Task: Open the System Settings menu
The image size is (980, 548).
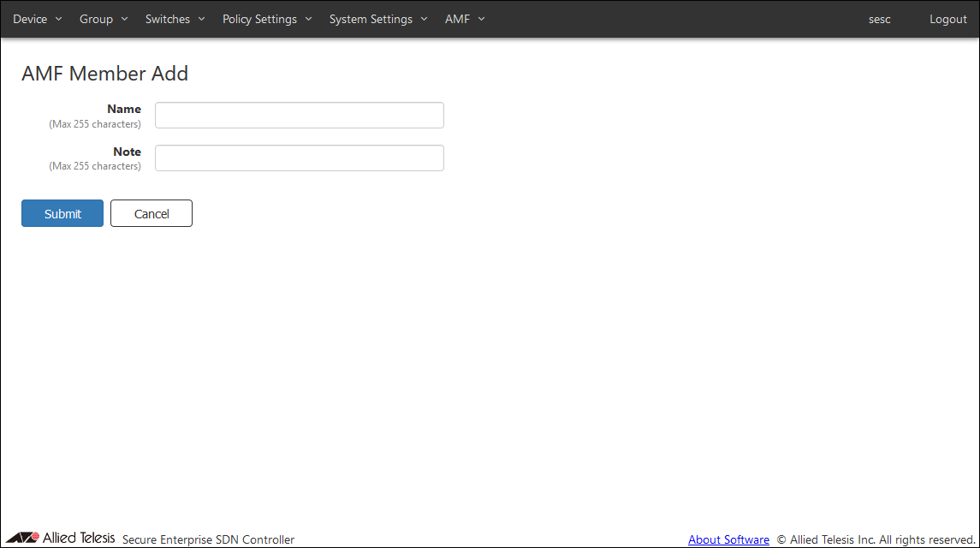Action: [x=371, y=19]
